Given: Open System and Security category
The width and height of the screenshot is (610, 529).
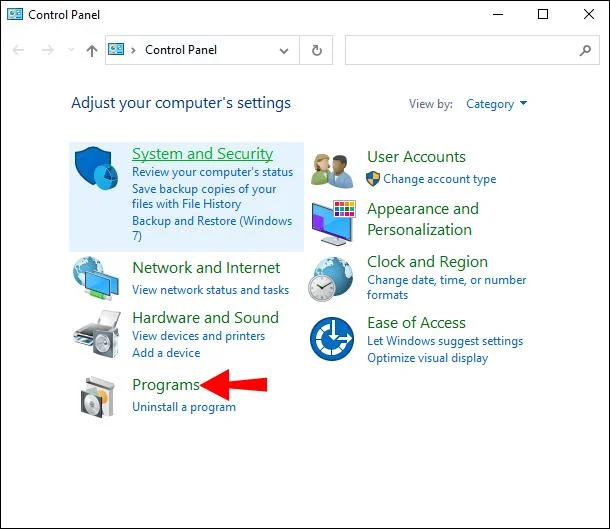Looking at the screenshot, I should [202, 154].
